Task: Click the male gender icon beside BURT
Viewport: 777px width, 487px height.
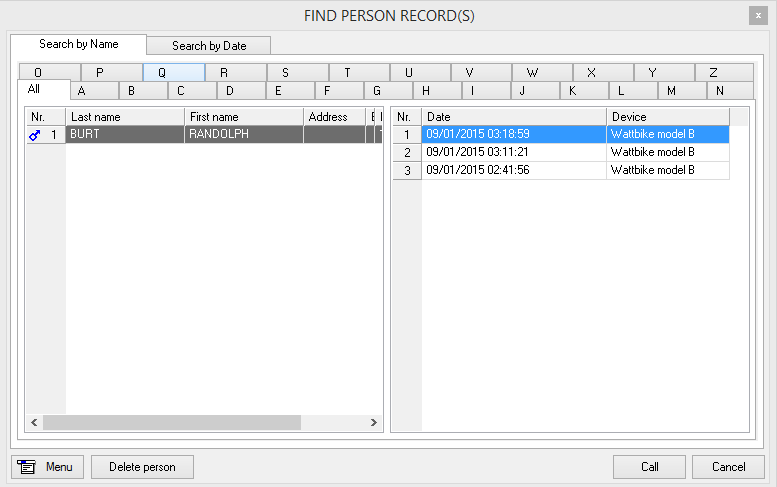Action: [x=35, y=135]
